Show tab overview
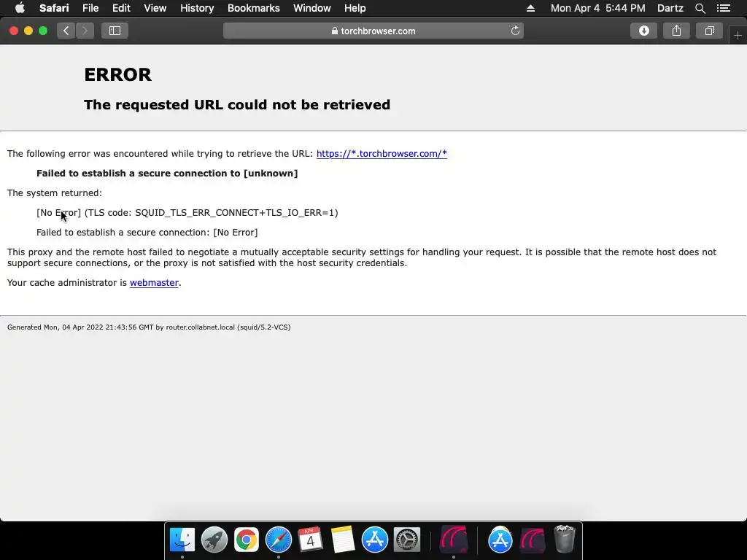This screenshot has height=560, width=747. [x=709, y=31]
